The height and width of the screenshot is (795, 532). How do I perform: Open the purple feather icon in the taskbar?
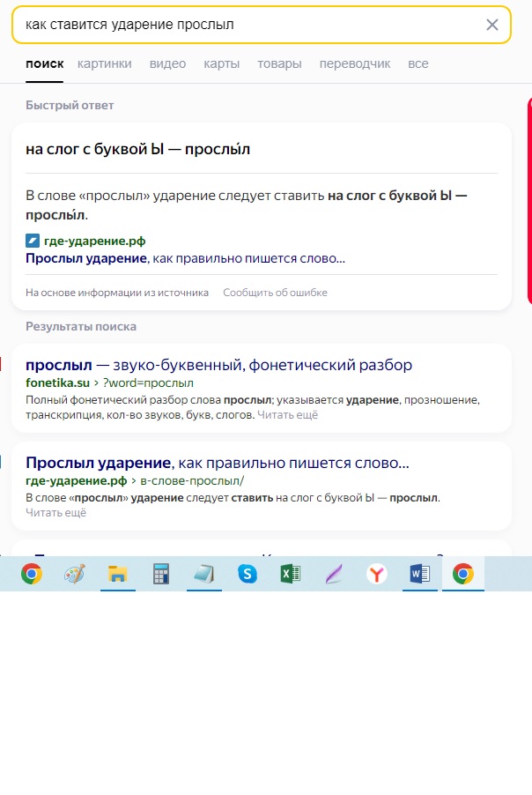pos(334,574)
